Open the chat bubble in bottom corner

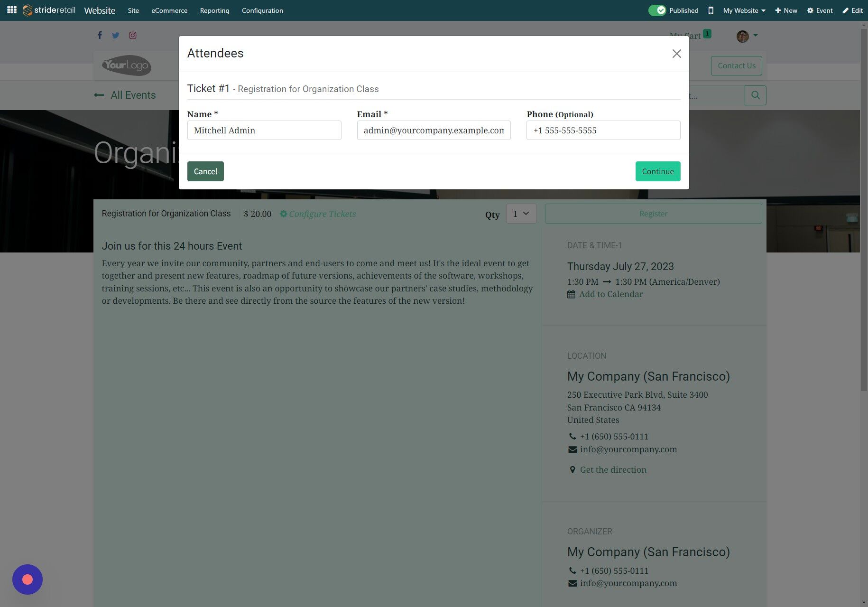[x=27, y=579]
